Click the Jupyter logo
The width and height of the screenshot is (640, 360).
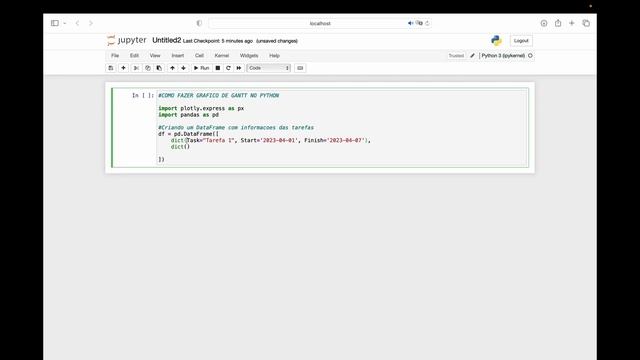pos(127,40)
